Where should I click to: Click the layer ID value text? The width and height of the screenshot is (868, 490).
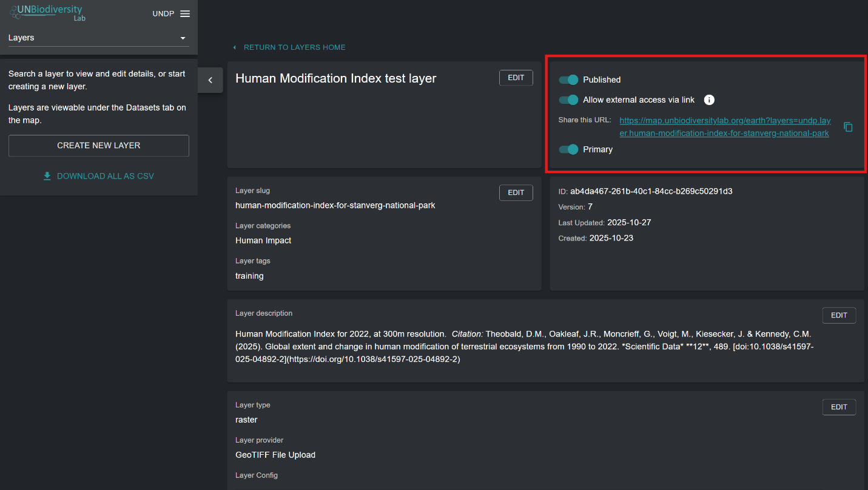651,191
